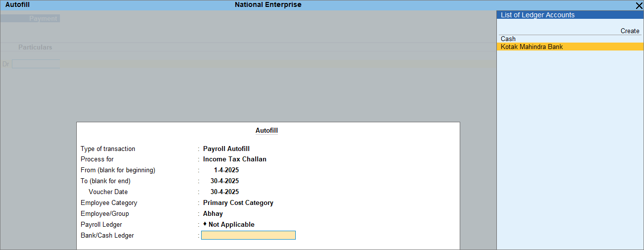Click the Abhay Employee/Group value
Image resolution: width=644 pixels, height=250 pixels.
click(x=213, y=213)
